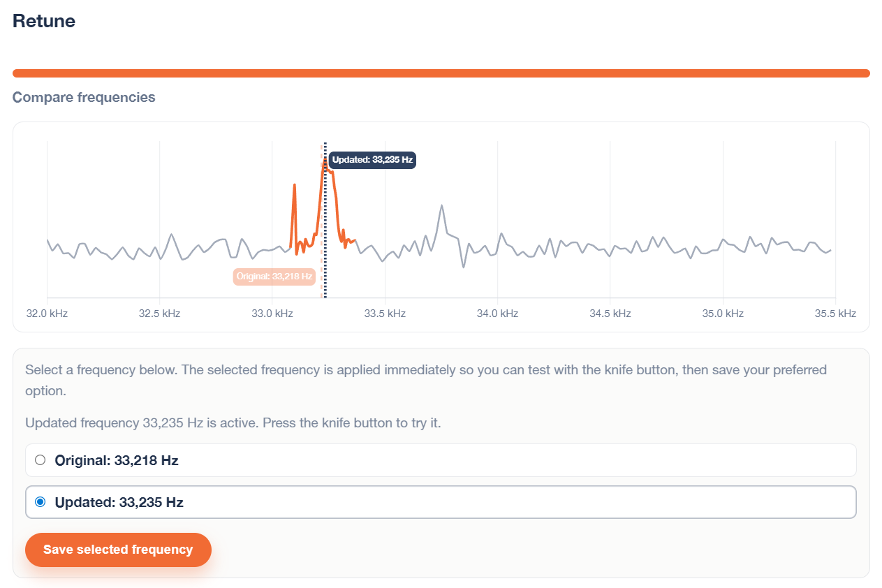Click the orange progress bar under Retune
The image size is (882, 588).
click(x=441, y=73)
